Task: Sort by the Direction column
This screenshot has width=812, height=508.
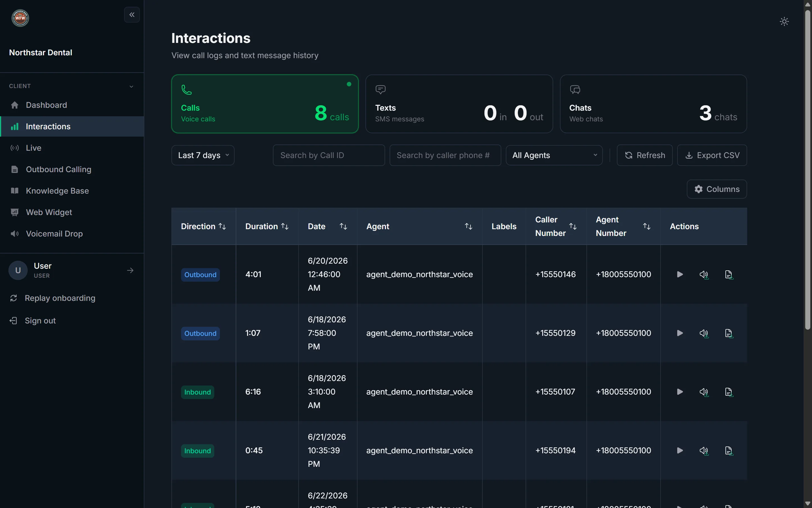Action: 222,226
